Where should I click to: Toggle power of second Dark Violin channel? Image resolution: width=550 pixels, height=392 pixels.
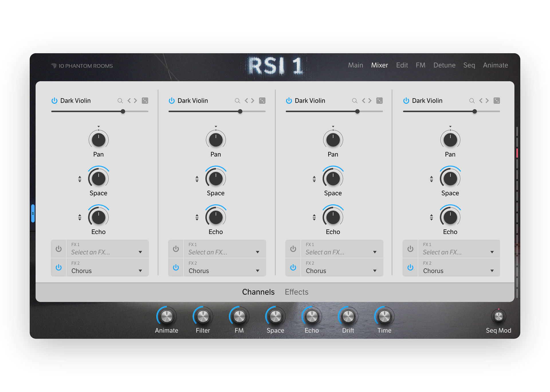coord(172,101)
